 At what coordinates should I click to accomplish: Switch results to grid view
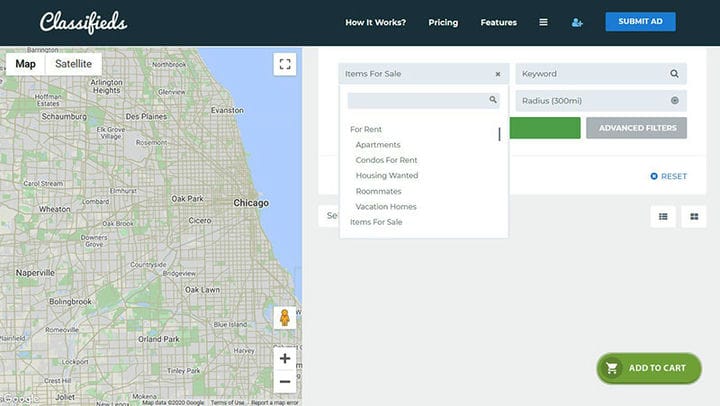pyautogui.click(x=694, y=216)
